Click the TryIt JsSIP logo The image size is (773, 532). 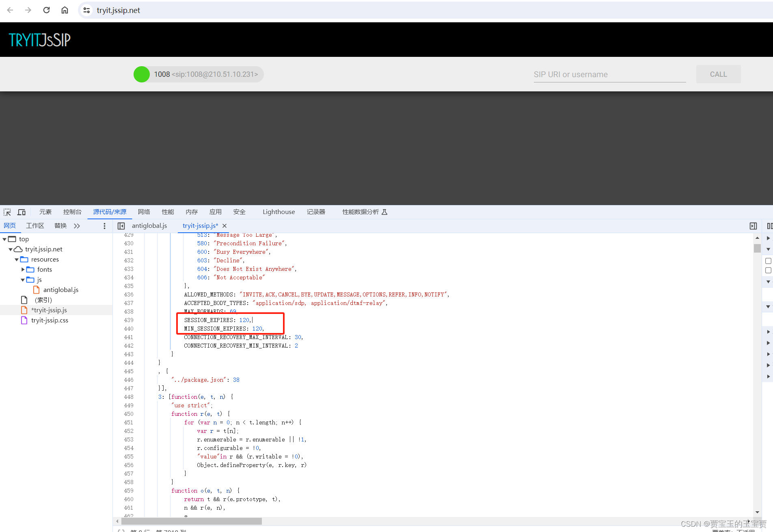(39, 40)
